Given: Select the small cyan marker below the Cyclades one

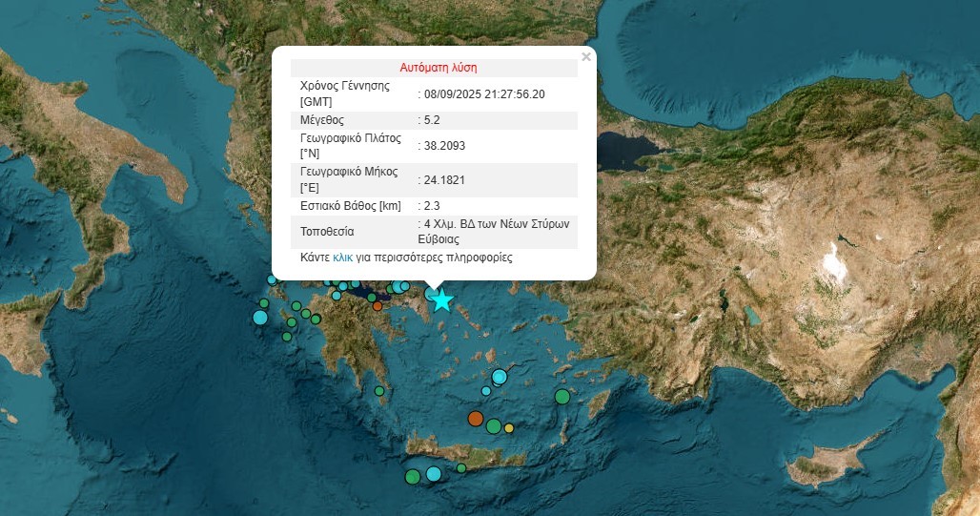Looking at the screenshot, I should point(486,391).
